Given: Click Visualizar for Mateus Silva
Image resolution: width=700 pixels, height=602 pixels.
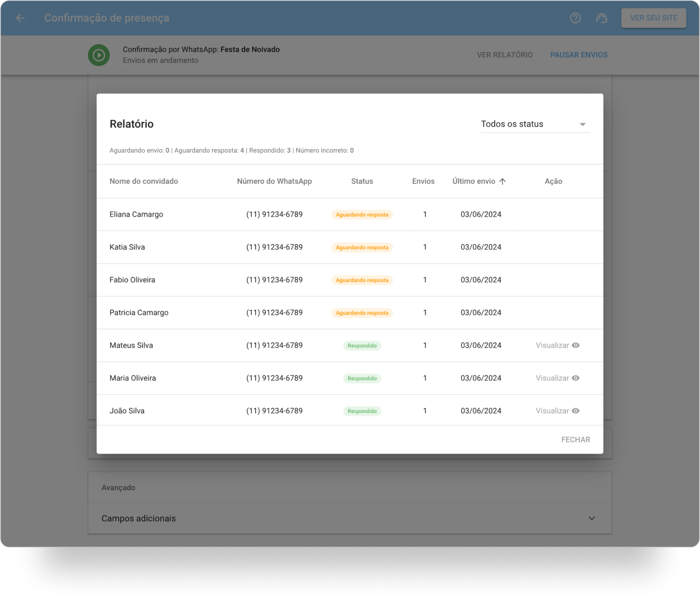Looking at the screenshot, I should tap(557, 345).
